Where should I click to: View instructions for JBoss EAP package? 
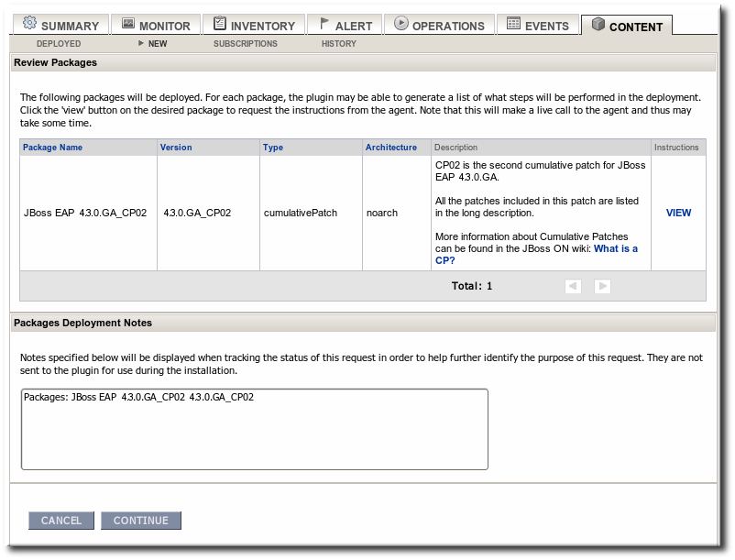pos(678,213)
